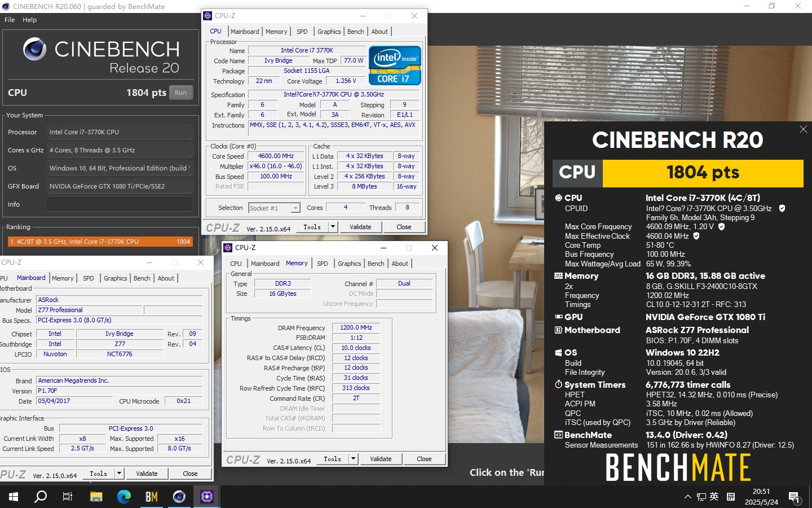Open SPD tab in CPU-Z Memory window
812x508 pixels.
click(323, 264)
